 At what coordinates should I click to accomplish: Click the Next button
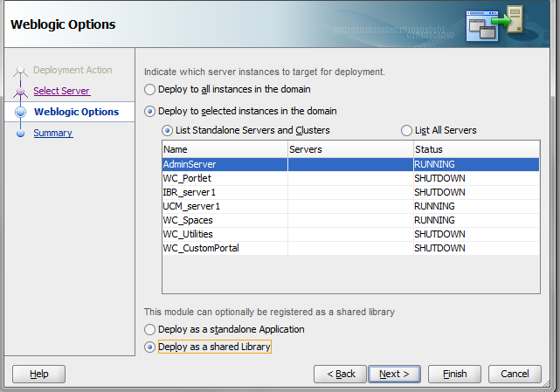(394, 374)
